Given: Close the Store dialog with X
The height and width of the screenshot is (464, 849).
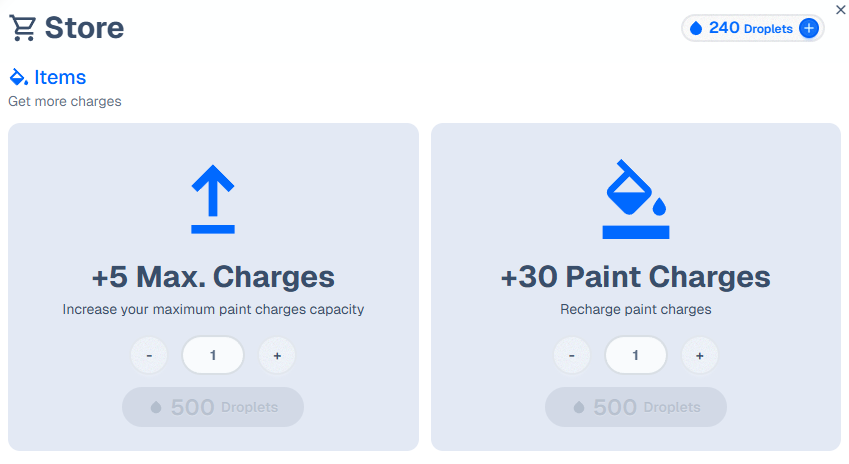Looking at the screenshot, I should click(840, 10).
